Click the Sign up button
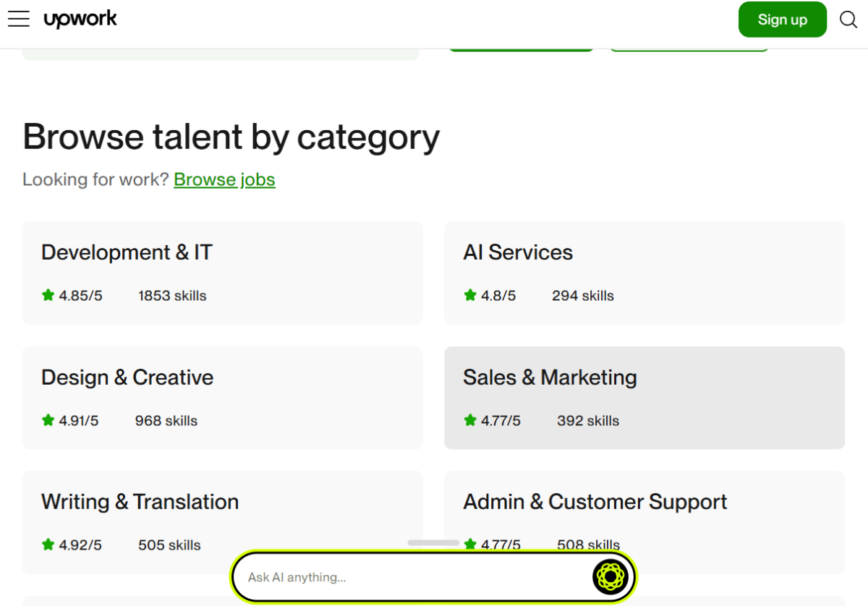The image size is (868, 606). pos(782,20)
